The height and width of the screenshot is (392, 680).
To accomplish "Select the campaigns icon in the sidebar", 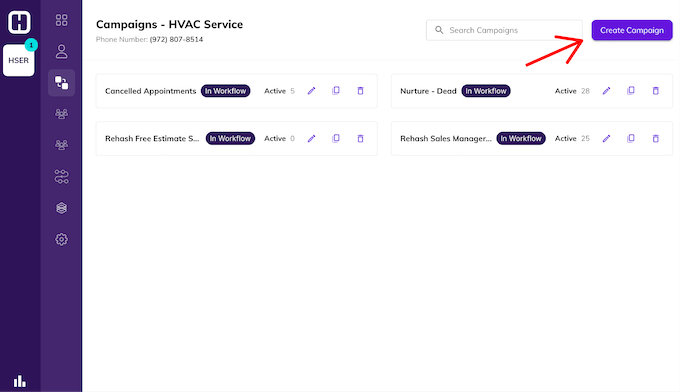I will pos(62,82).
